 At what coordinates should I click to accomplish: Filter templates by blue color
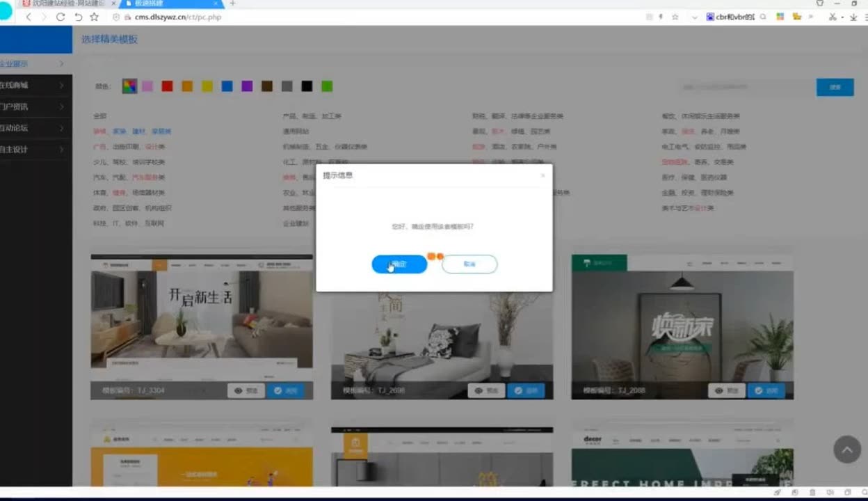227,86
